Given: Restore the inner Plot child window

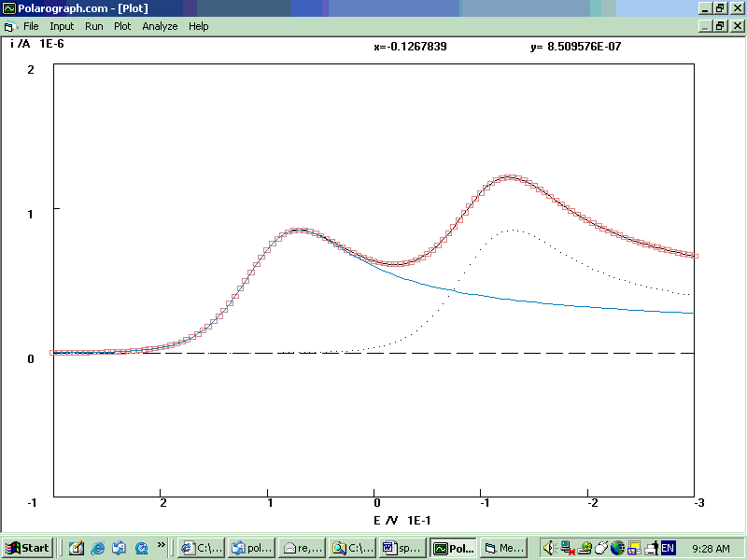Looking at the screenshot, I should 720,26.
